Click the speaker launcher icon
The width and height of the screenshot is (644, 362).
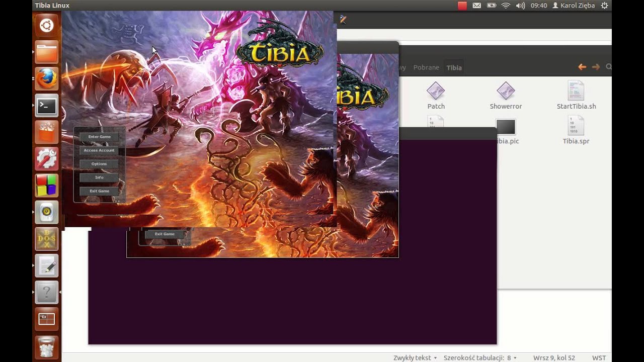coord(47,213)
